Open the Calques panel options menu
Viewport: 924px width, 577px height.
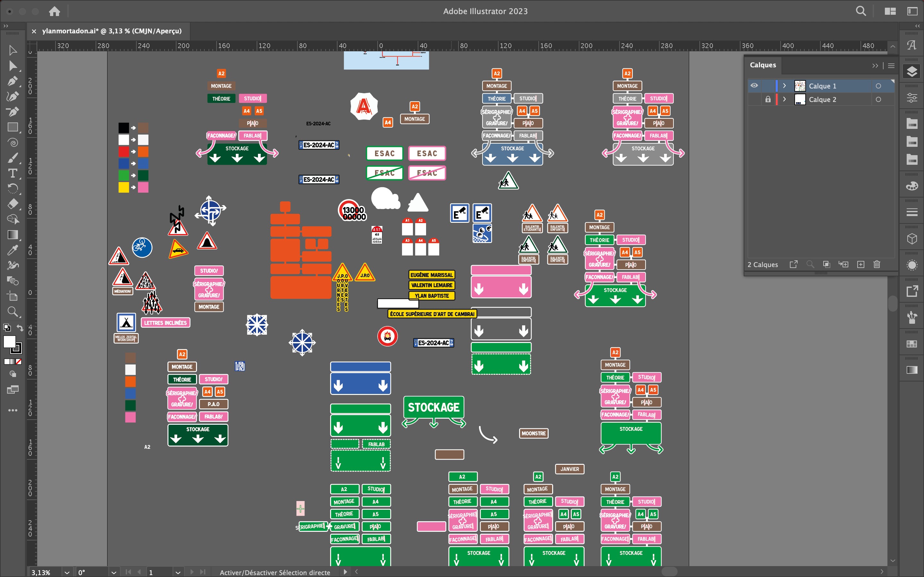(x=891, y=66)
